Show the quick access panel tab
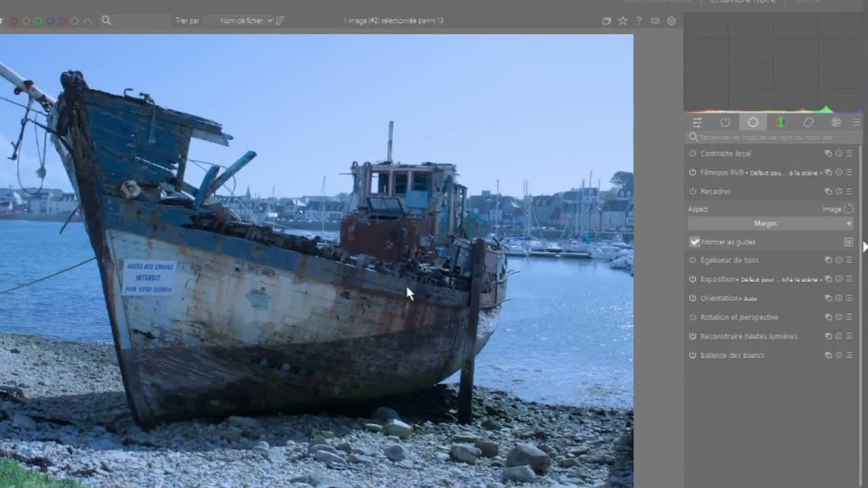This screenshot has height=488, width=868. (x=697, y=122)
